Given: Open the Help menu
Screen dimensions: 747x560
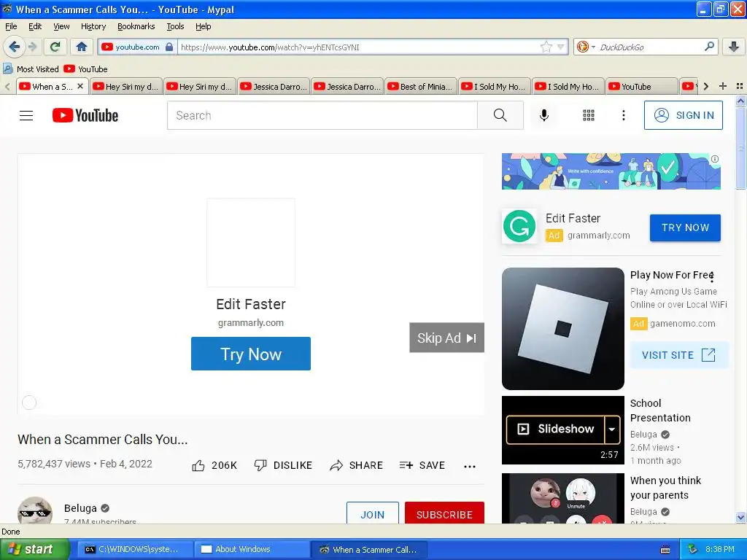Looking at the screenshot, I should pyautogui.click(x=203, y=26).
